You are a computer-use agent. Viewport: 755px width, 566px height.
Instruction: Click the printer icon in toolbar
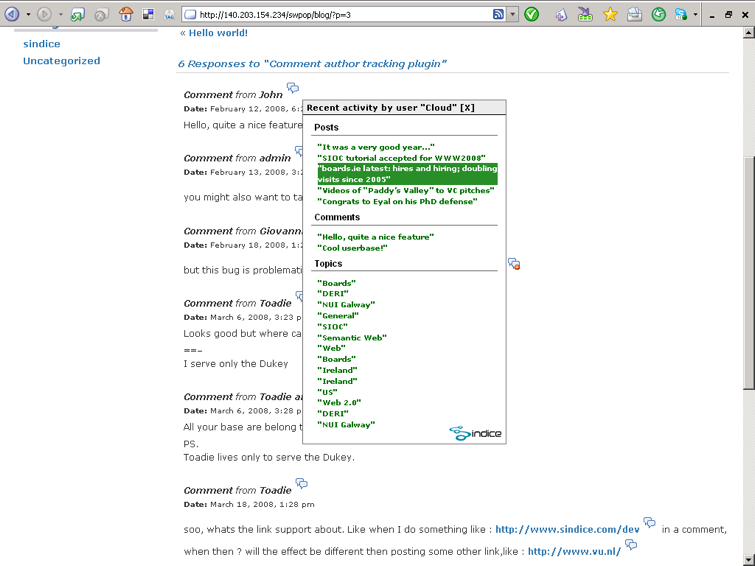(x=634, y=15)
